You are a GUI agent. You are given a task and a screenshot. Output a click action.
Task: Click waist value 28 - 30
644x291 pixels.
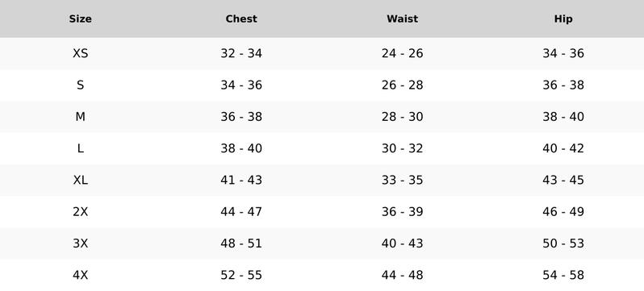point(402,117)
